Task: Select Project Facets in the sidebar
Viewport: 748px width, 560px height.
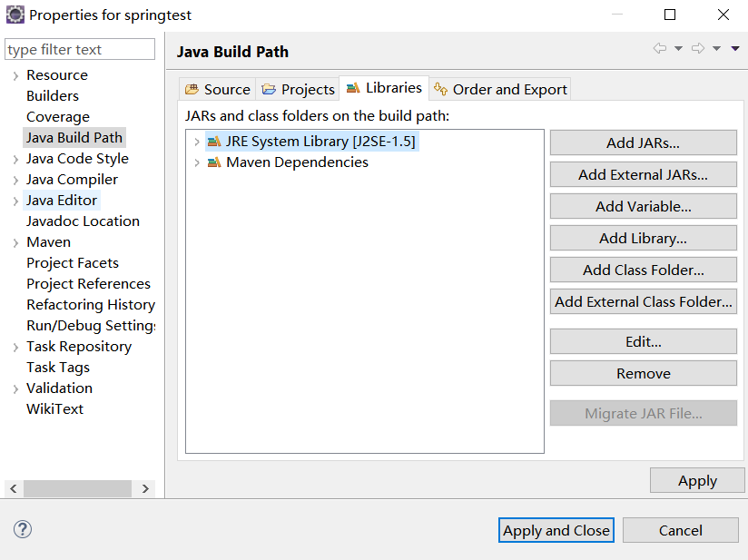Action: click(x=73, y=263)
